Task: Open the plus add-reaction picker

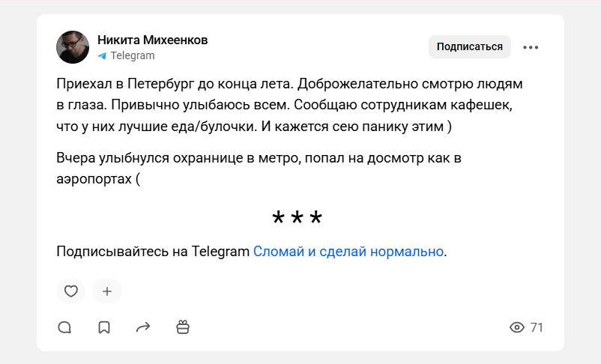Action: pos(106,291)
